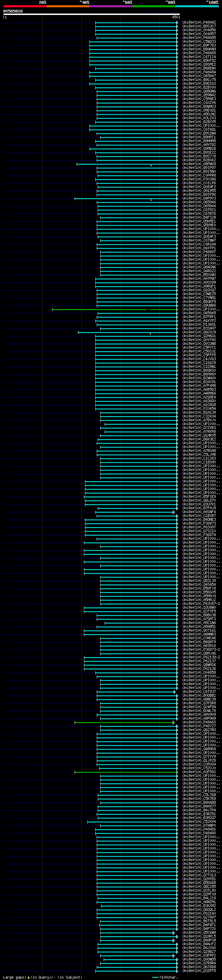This screenshot has width=222, height=980.
Task: Click the orange ~40% identity legend bar
Action: tap(68, 6)
